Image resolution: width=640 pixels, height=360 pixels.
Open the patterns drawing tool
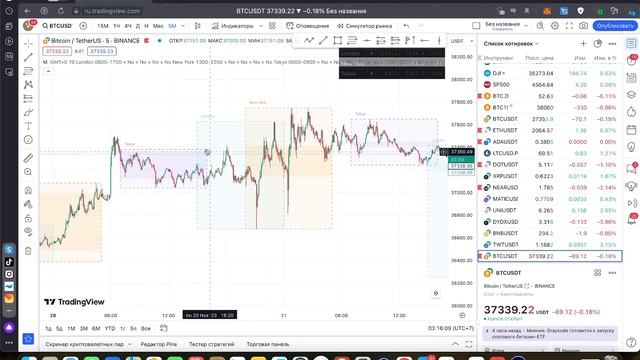(28, 84)
